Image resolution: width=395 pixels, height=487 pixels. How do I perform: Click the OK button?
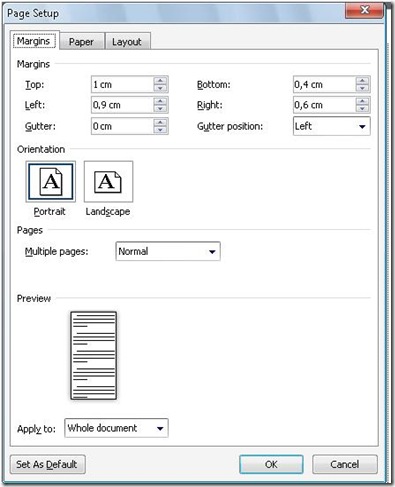point(271,464)
